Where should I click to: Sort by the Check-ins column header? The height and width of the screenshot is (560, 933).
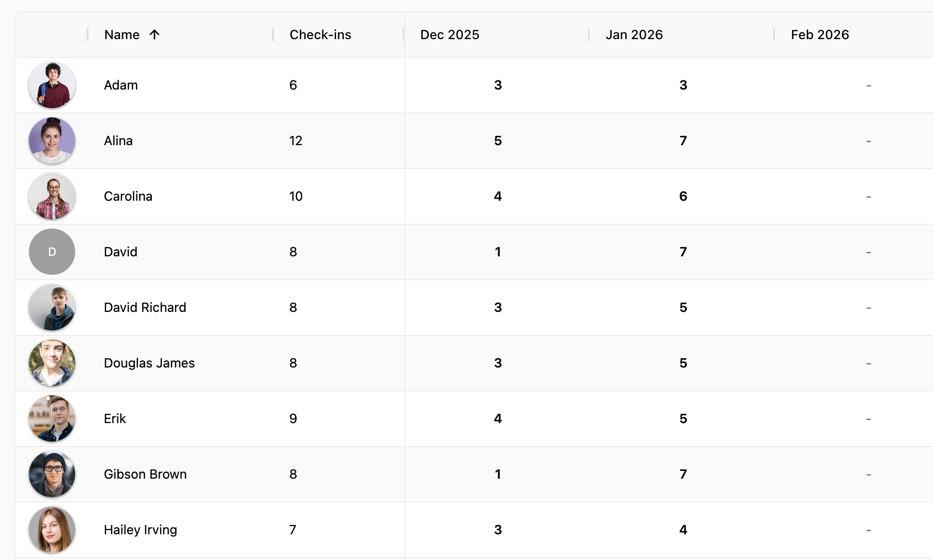point(320,34)
